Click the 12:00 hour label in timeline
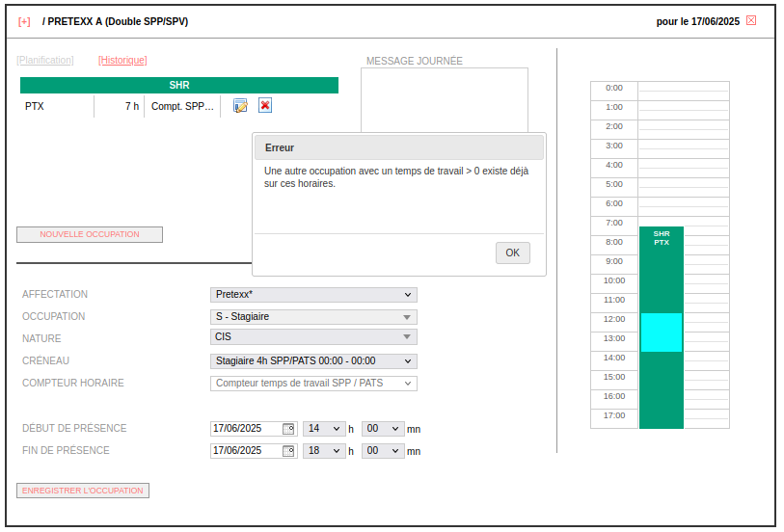This screenshot has width=784, height=532. tap(614, 319)
